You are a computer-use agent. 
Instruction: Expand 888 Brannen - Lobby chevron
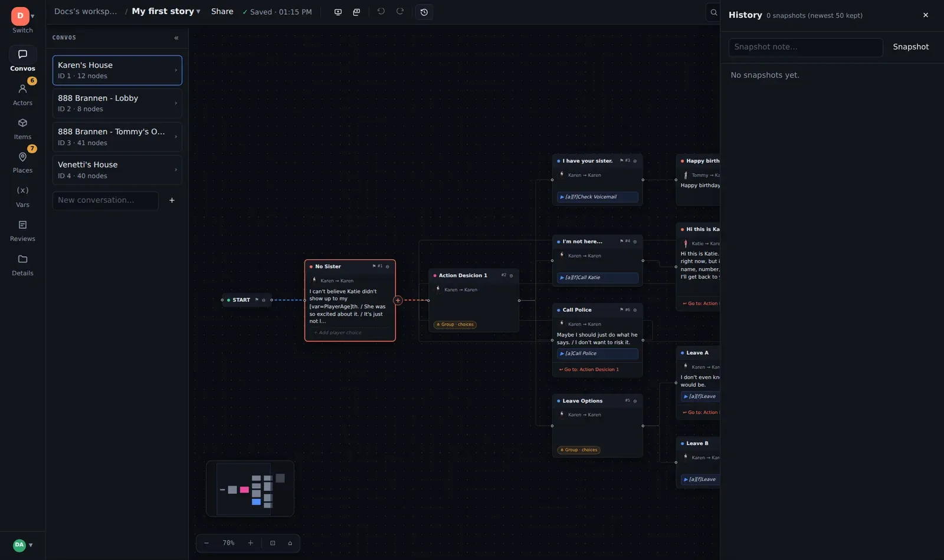click(176, 103)
